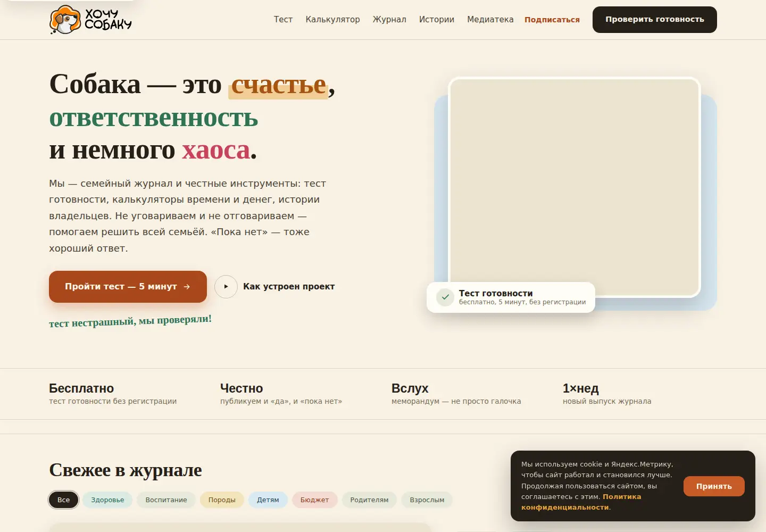
Task: Open the Калькулятор menu item
Action: tap(332, 20)
